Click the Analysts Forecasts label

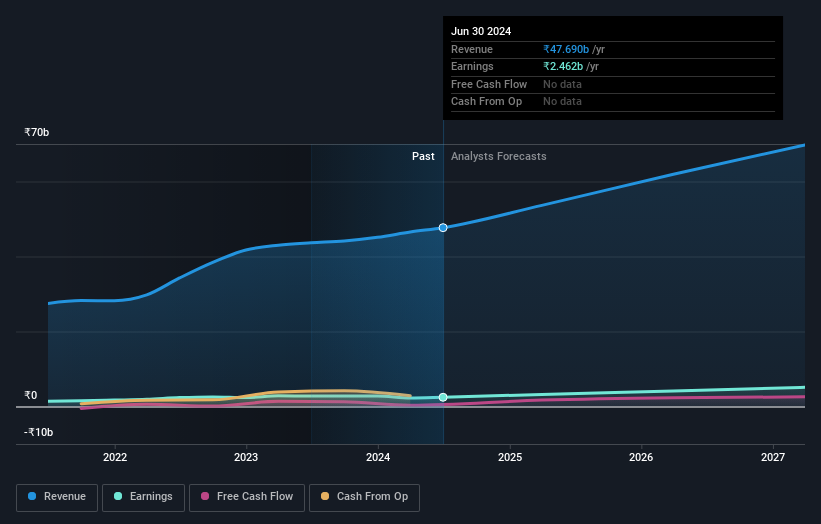498,157
